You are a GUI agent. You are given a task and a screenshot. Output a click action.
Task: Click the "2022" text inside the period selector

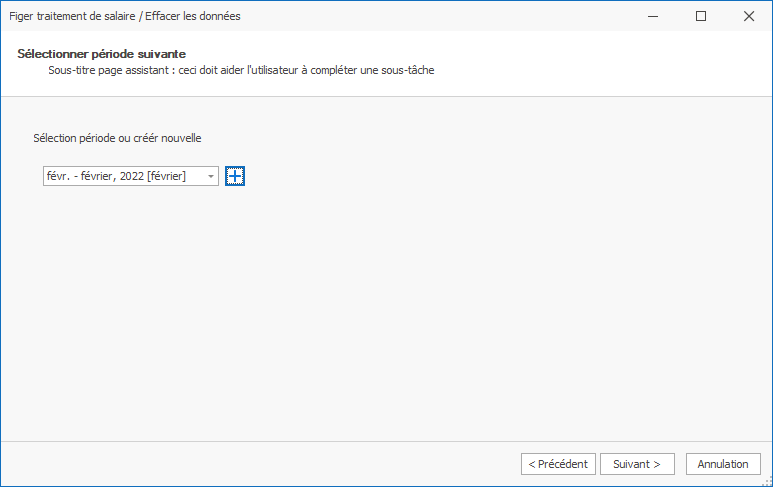click(131, 176)
